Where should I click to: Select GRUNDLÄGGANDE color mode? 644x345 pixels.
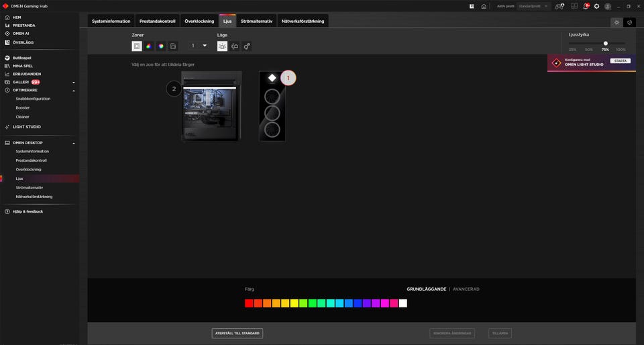click(426, 289)
